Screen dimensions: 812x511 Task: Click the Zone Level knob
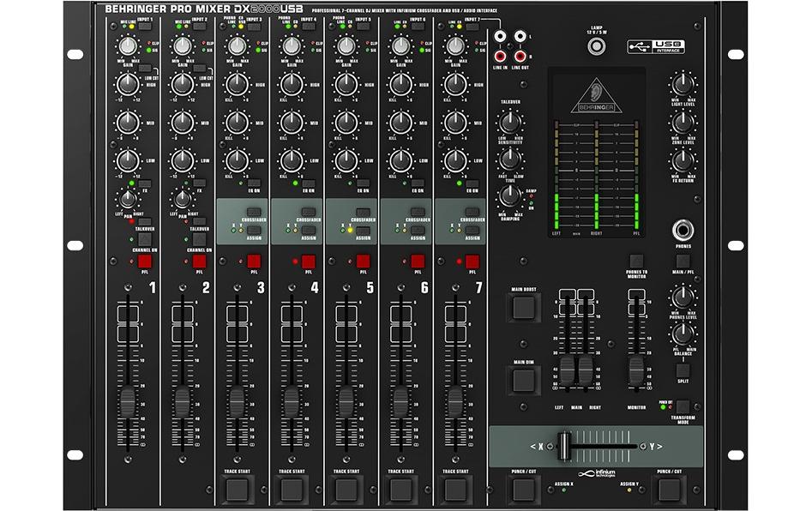click(x=683, y=123)
